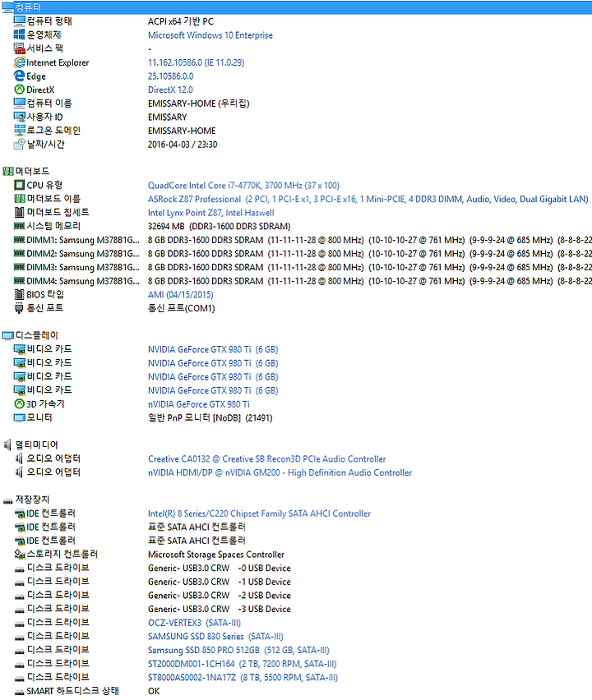Open the ST2000DM001-1CH164 drive link
592x700 pixels.
point(243,665)
